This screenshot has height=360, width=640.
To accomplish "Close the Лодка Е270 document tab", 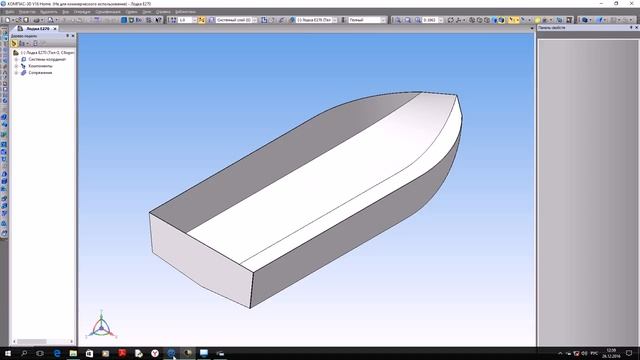I will point(55,29).
